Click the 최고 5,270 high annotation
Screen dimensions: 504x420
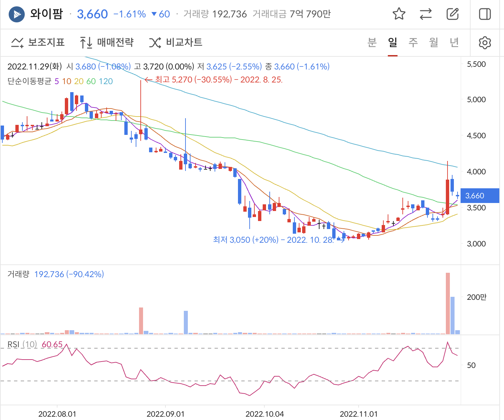point(219,79)
